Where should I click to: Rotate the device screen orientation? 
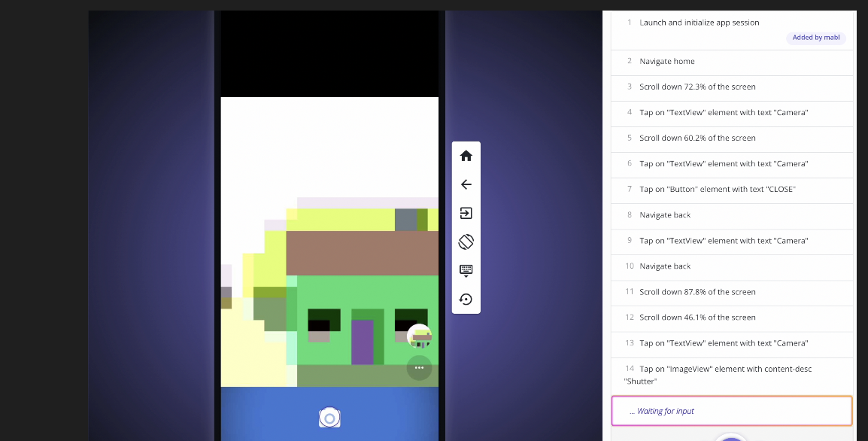(466, 242)
